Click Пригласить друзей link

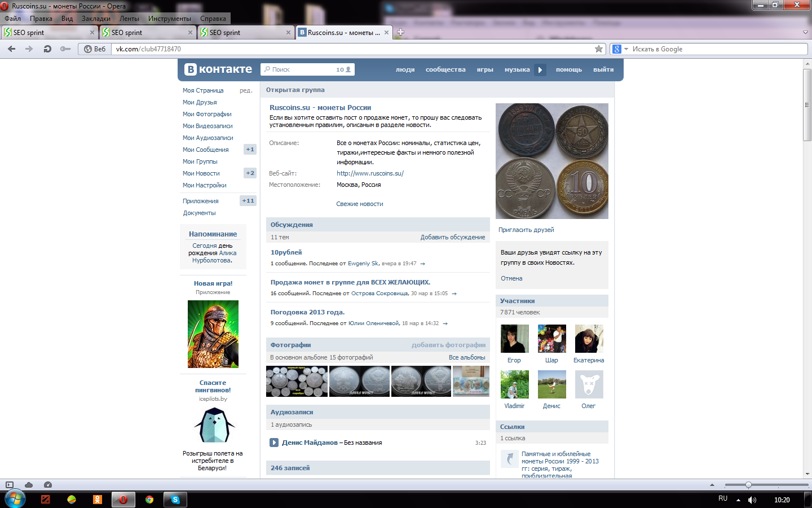526,230
